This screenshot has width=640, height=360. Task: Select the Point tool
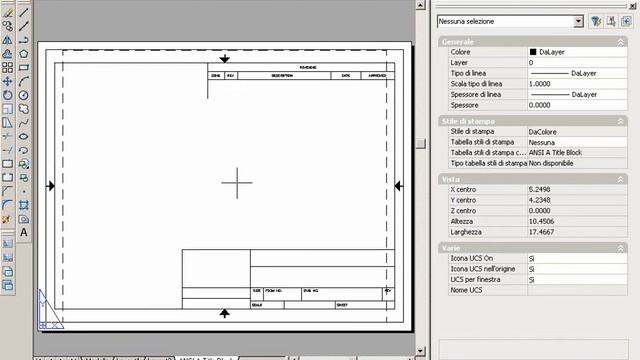pos(24,191)
